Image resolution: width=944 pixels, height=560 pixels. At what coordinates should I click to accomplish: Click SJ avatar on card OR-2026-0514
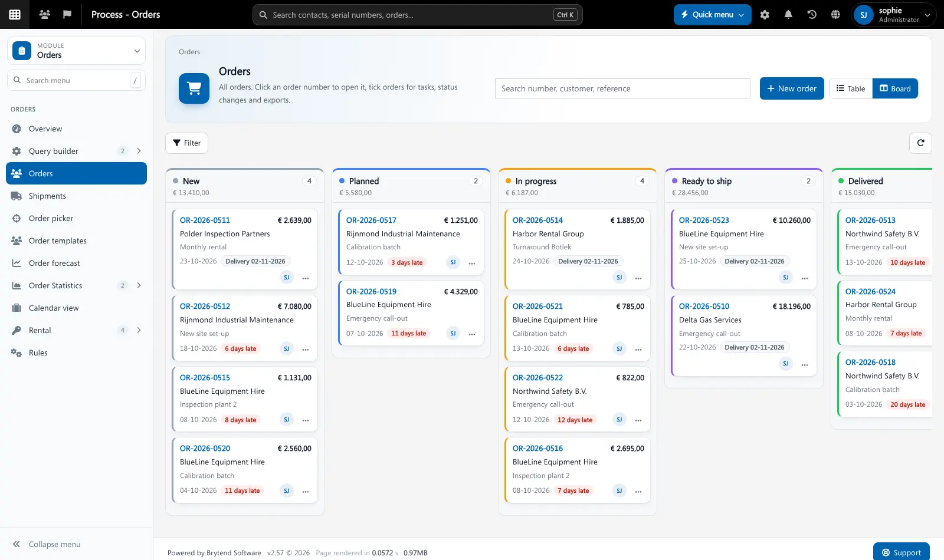point(619,278)
